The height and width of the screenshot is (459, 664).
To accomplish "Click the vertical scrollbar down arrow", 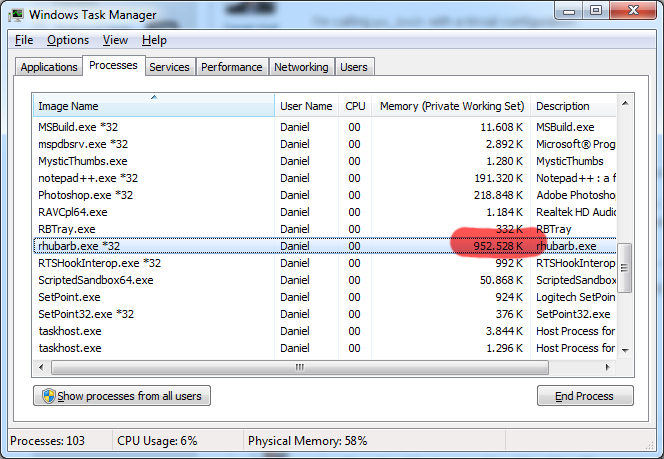I will tap(625, 351).
